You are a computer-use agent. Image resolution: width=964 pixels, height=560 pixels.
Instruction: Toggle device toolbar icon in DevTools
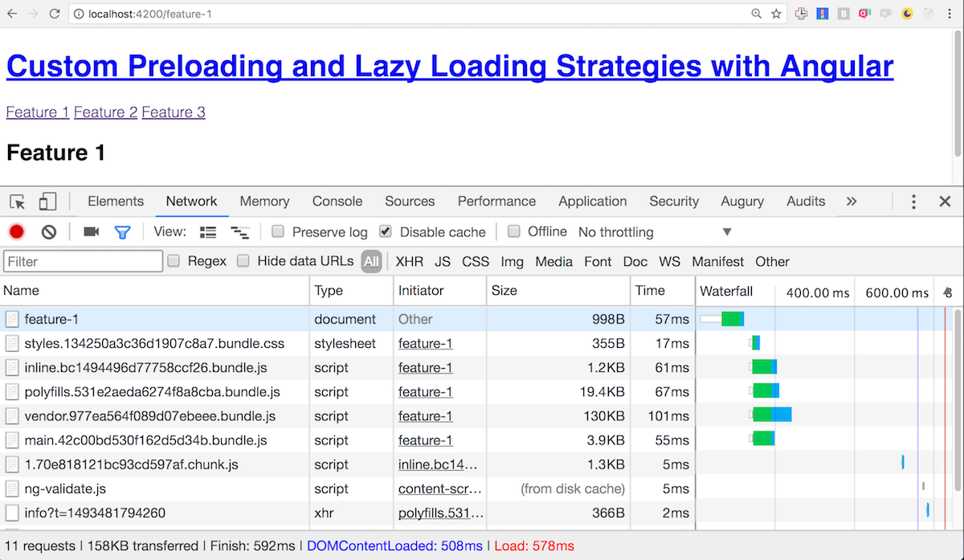coord(47,202)
